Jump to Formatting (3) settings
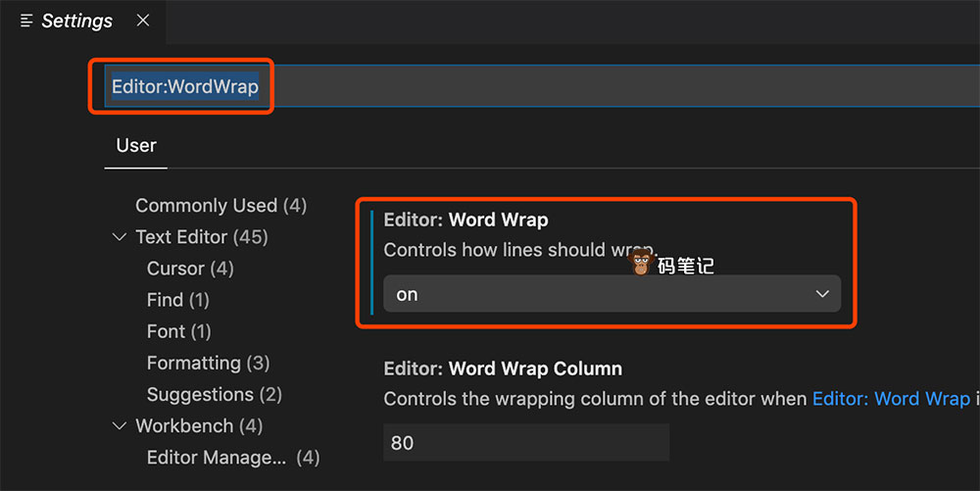 tap(208, 363)
